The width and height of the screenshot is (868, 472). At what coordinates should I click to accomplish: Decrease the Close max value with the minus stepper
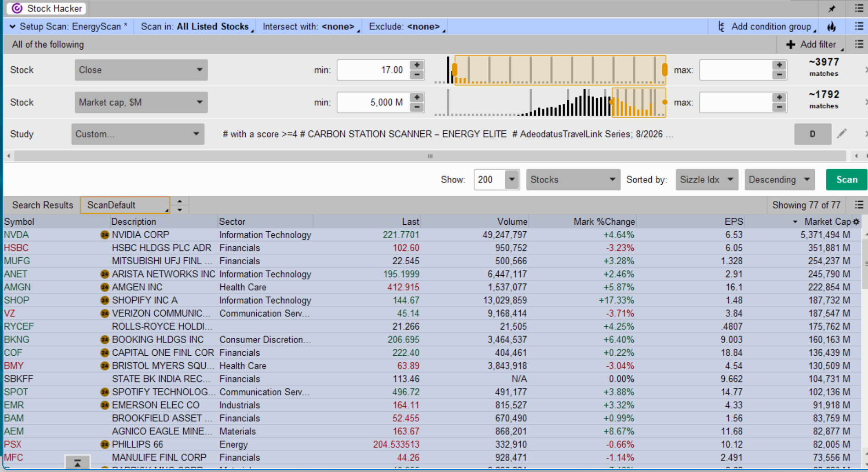point(779,75)
